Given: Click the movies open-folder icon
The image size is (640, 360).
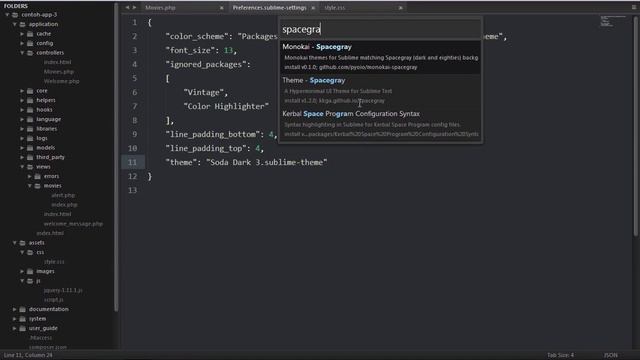Looking at the screenshot, I should coord(38,186).
